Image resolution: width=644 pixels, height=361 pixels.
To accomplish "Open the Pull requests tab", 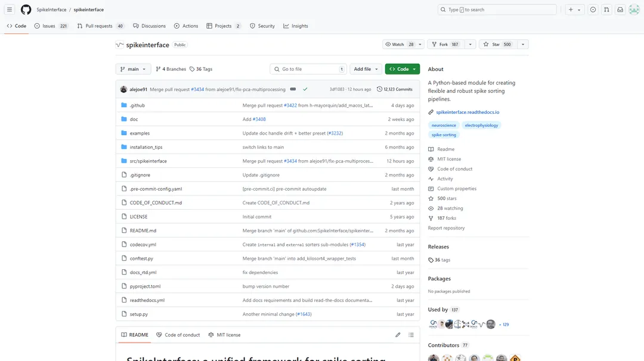I will pyautogui.click(x=100, y=26).
